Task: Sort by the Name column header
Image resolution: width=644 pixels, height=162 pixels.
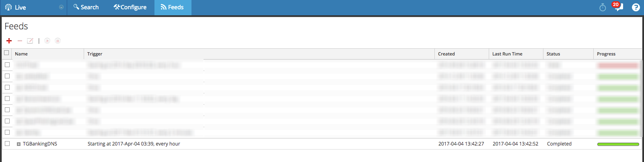Action: [x=21, y=54]
